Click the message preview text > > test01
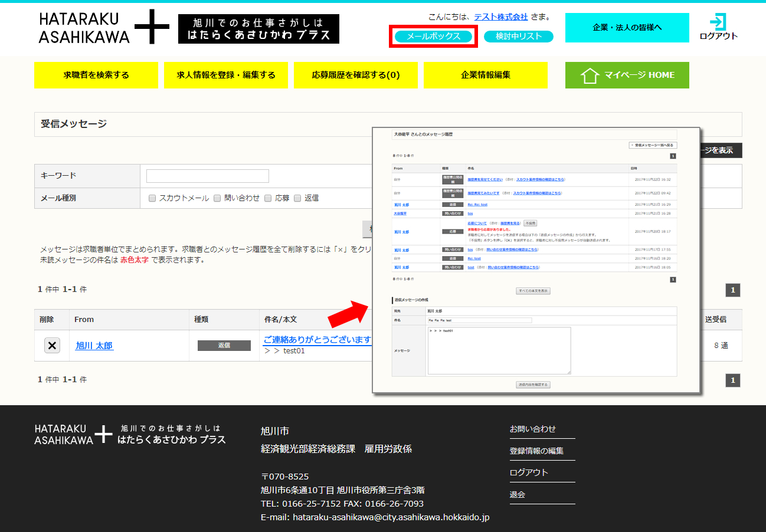Image resolution: width=766 pixels, height=532 pixels. 284,351
